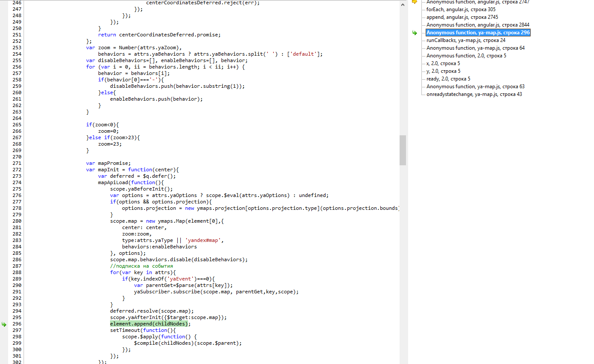This screenshot has height=364, width=594.
Task: Click the '$compile(childNodes)(scope.$parent);' line
Action: coord(188,343)
